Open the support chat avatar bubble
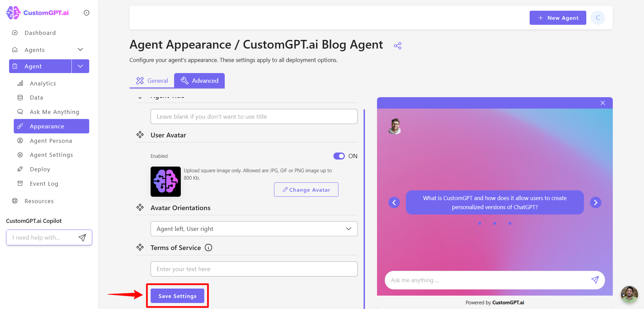Viewport: 644px width, 309px height. click(x=629, y=294)
